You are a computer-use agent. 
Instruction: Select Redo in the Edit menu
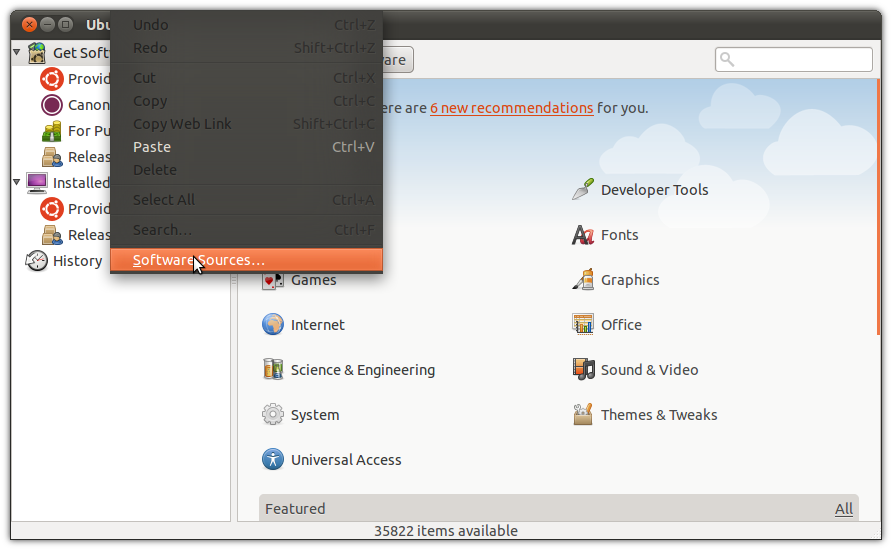pos(246,48)
